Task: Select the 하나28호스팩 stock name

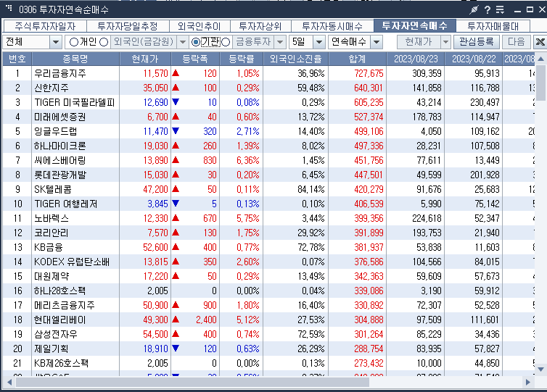Action: 59,291
